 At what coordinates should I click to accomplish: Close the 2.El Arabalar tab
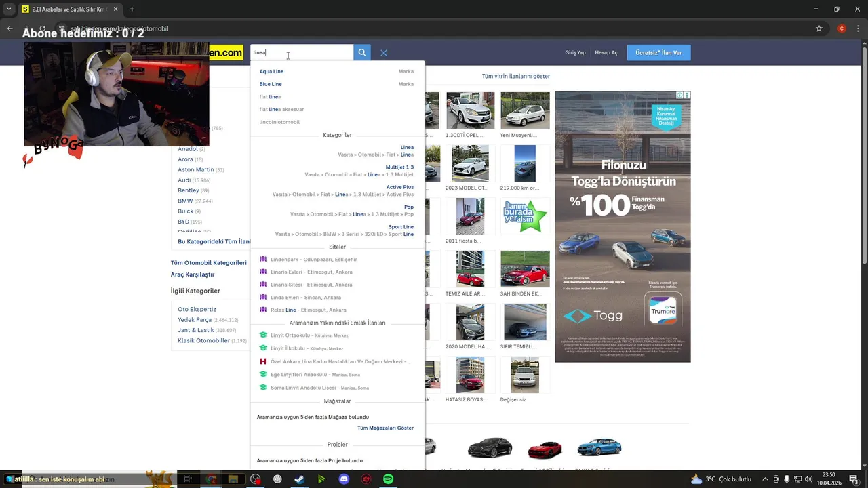115,9
